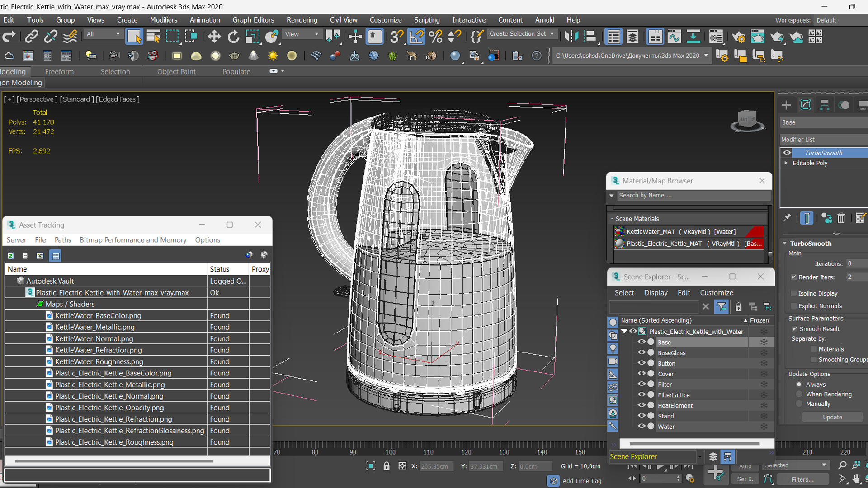This screenshot has width=868, height=488.
Task: Click the Modifiers menu item
Action: click(x=162, y=20)
